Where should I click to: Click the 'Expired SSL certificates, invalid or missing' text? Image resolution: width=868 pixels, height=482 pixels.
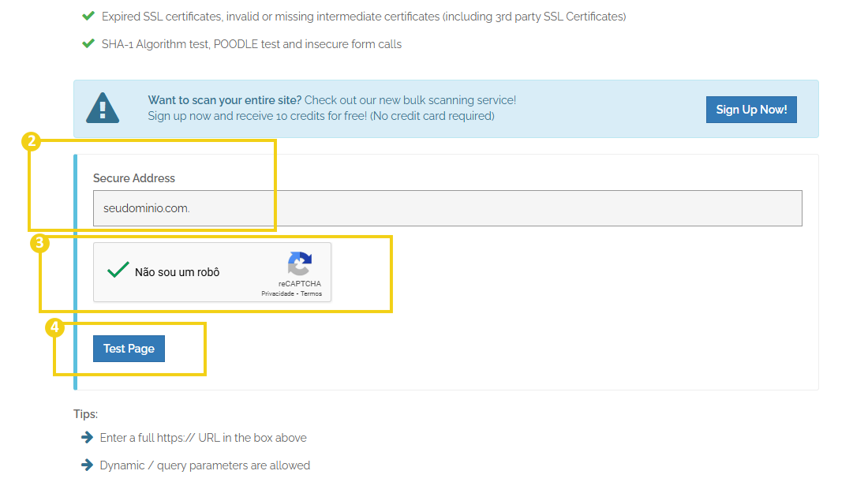click(x=364, y=17)
